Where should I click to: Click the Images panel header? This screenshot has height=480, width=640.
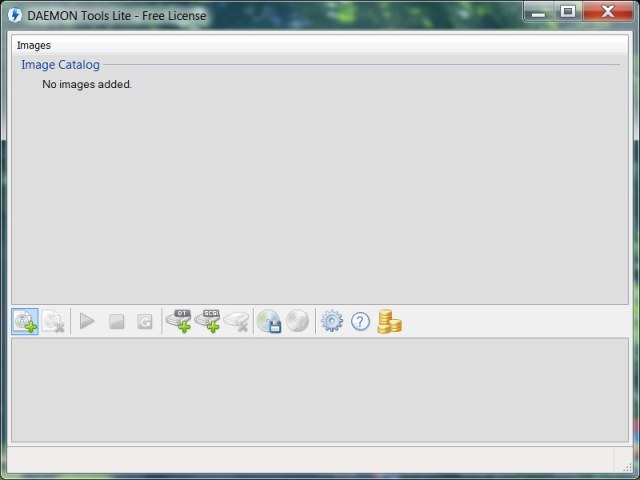coord(34,45)
